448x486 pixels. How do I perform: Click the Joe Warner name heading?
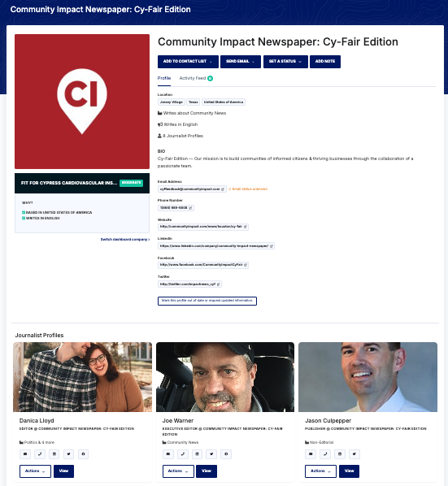click(x=178, y=421)
